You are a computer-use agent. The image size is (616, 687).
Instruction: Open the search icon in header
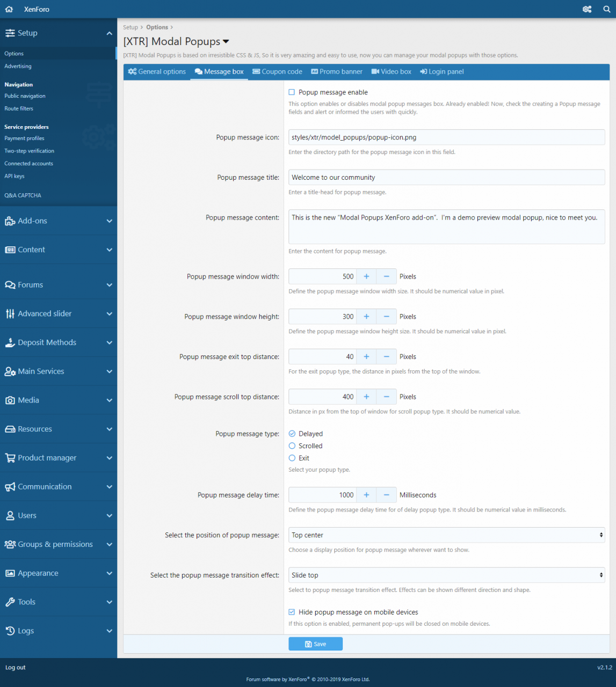click(606, 9)
